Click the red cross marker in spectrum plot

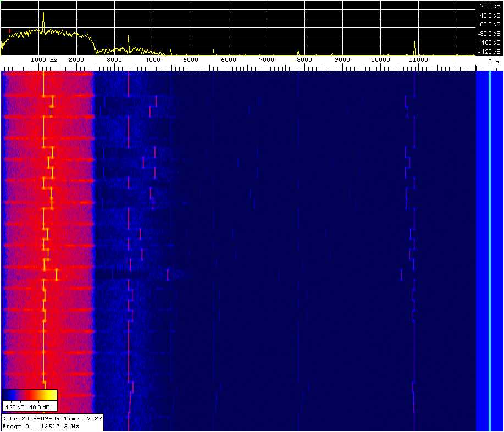coord(9,31)
